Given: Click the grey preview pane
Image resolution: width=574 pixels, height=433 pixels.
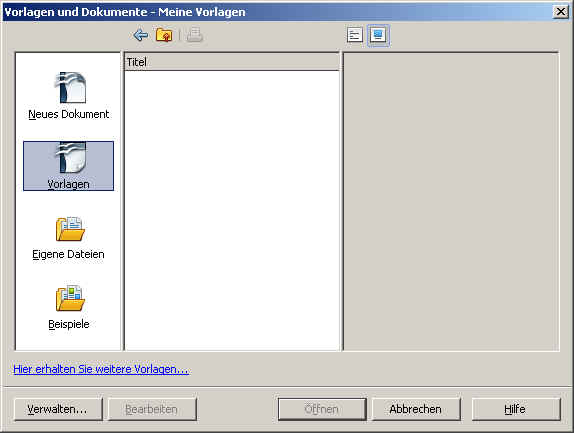Looking at the screenshot, I should coord(451,201).
